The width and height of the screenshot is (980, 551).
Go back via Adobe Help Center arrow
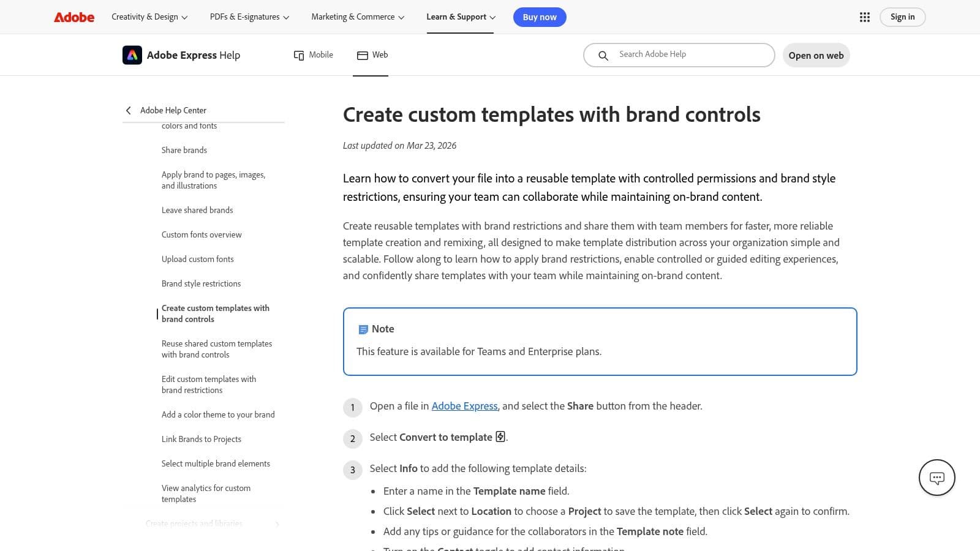(129, 110)
